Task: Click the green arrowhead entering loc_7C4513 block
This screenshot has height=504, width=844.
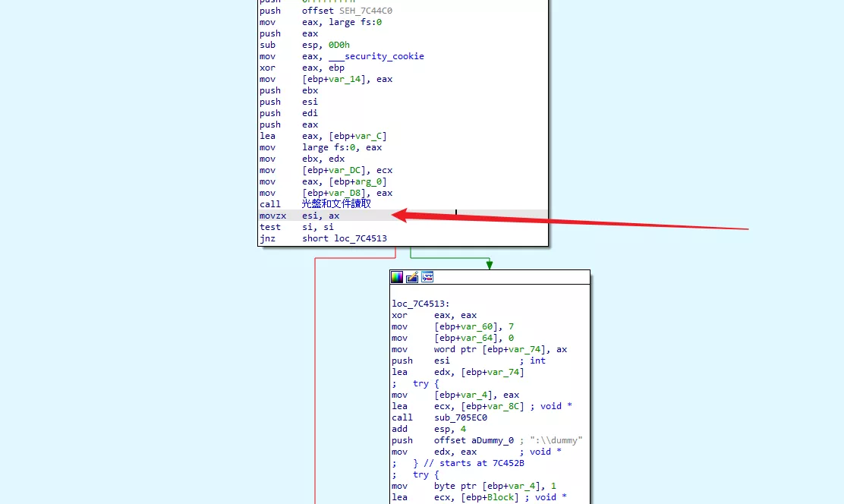Action: click(490, 265)
